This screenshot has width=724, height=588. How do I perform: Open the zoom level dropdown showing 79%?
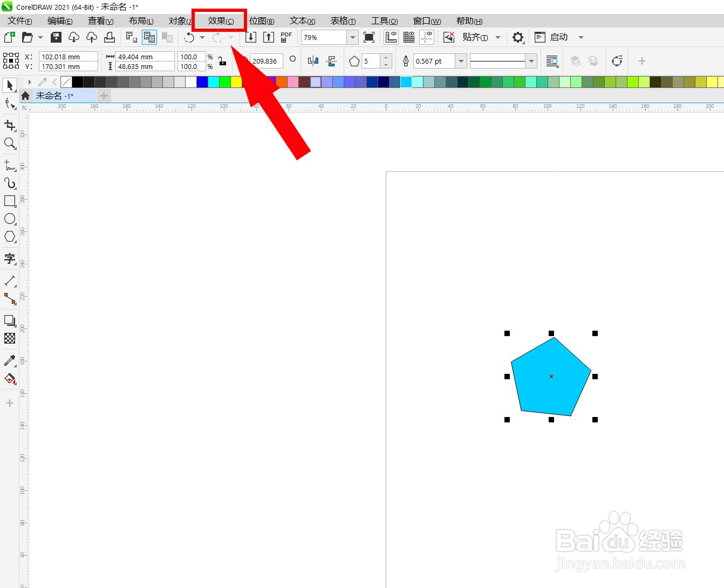pyautogui.click(x=353, y=37)
